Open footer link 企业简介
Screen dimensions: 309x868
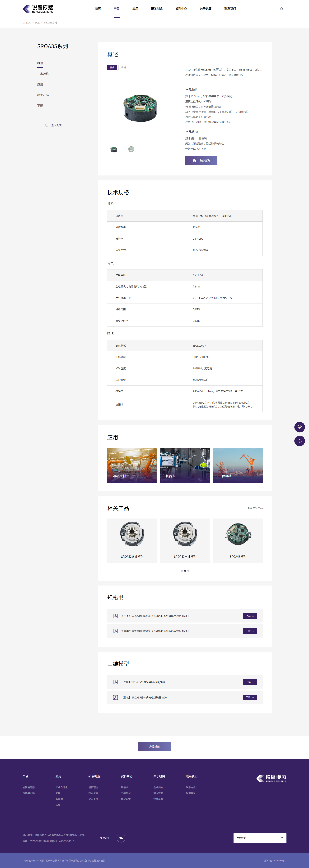158,787
